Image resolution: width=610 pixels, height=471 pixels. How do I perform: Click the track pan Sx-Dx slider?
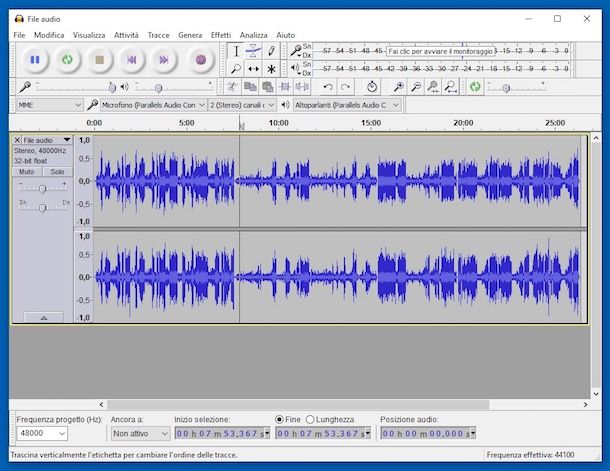pyautogui.click(x=42, y=208)
